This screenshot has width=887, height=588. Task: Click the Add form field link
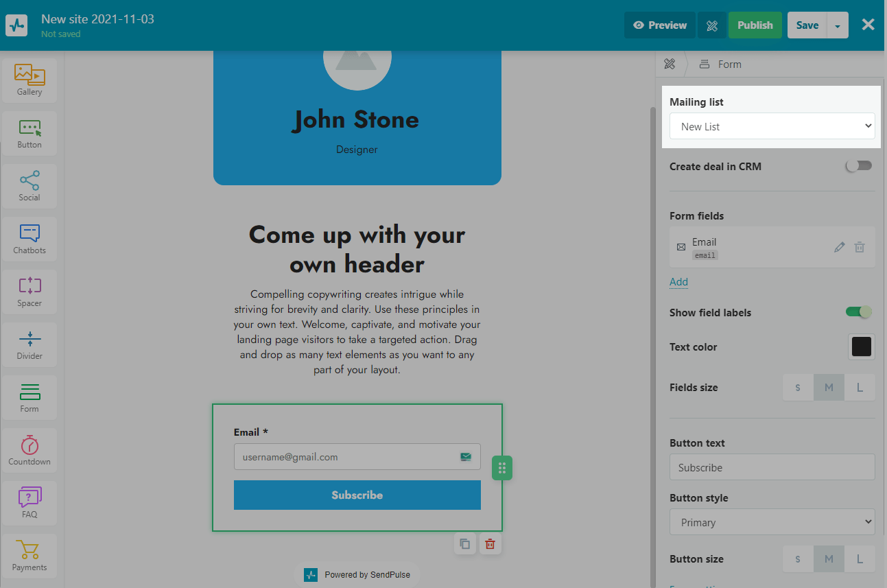[678, 281]
